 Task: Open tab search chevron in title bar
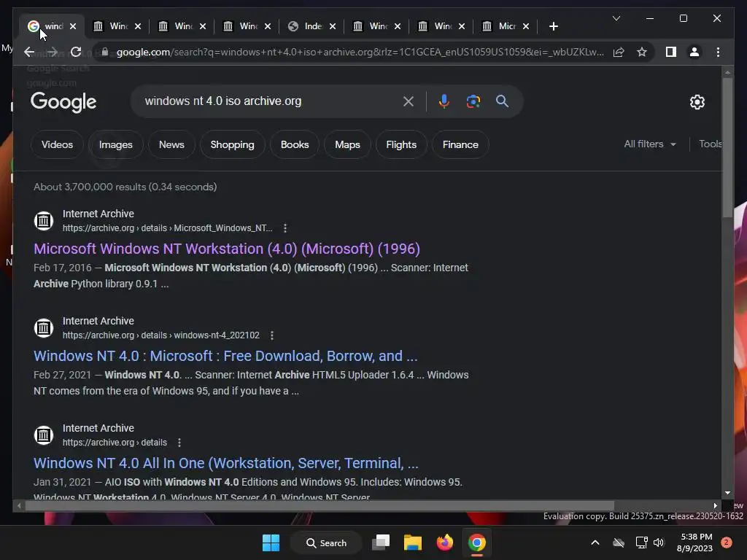coord(616,18)
